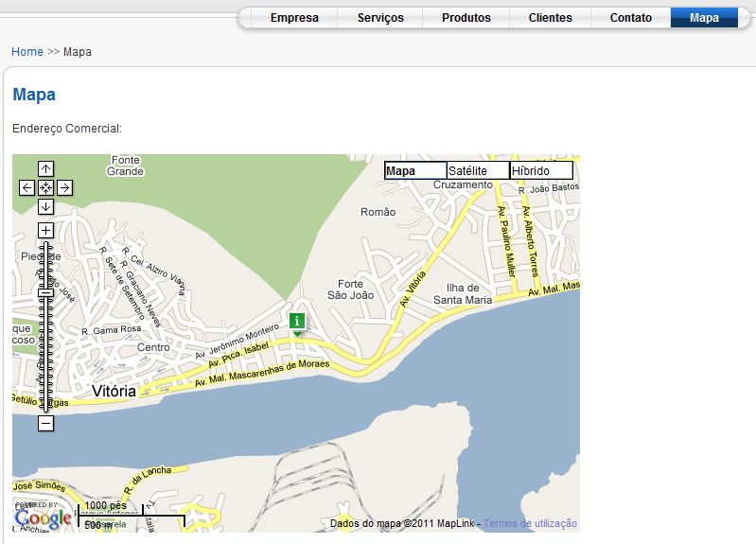Screen dimensions: 756x544
Task: Click the Av. Alberto Torres label
Action: (x=531, y=241)
